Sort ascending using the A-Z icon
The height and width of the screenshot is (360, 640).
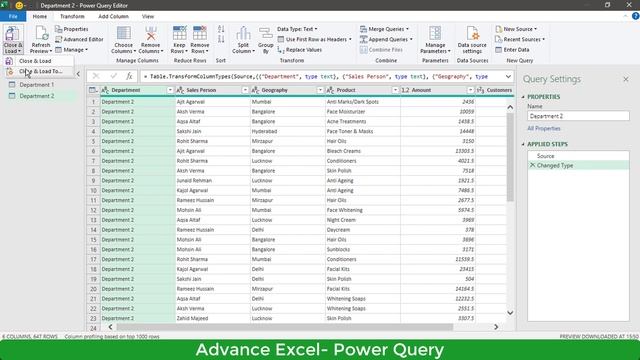coord(221,29)
